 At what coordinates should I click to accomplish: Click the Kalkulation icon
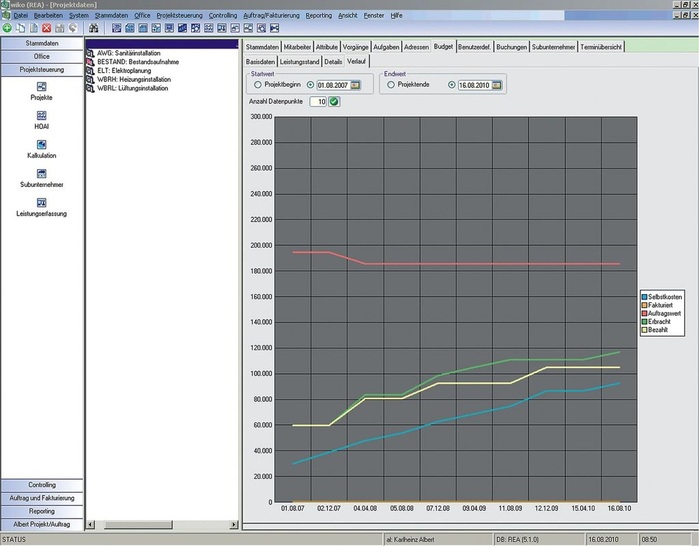[42, 146]
